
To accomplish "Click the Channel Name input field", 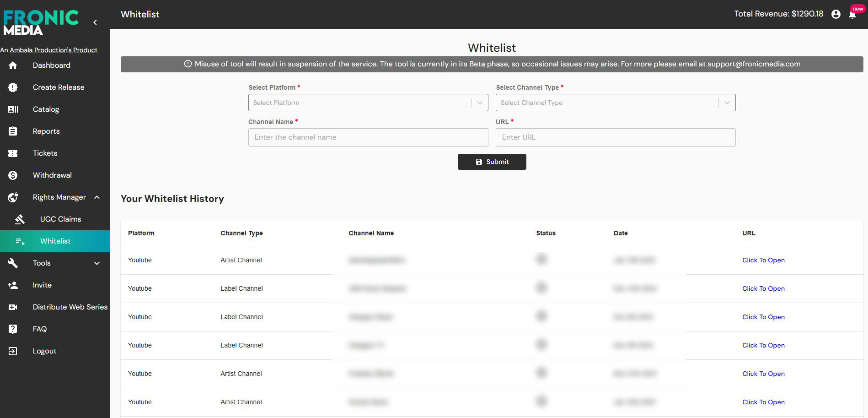I will pyautogui.click(x=368, y=137).
